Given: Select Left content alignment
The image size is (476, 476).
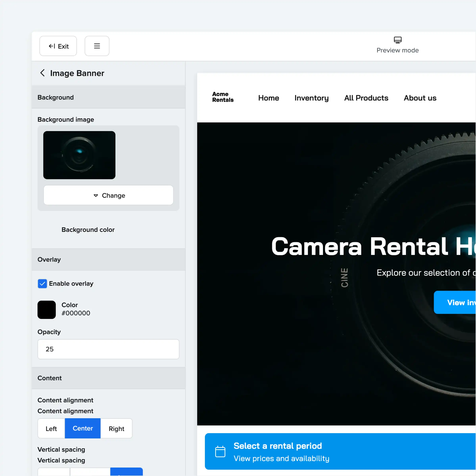Looking at the screenshot, I should tap(51, 428).
